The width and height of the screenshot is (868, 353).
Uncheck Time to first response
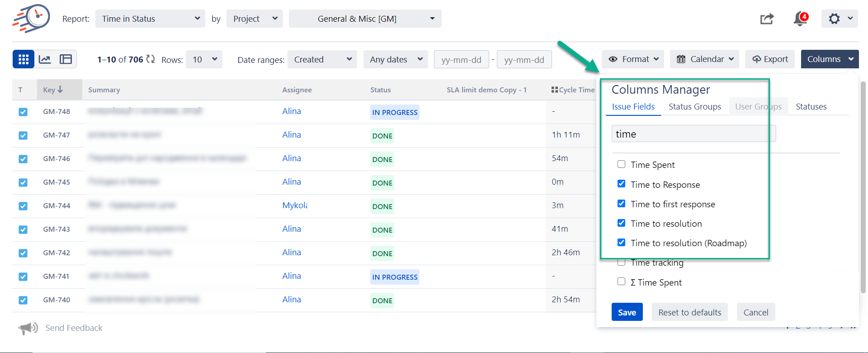622,204
